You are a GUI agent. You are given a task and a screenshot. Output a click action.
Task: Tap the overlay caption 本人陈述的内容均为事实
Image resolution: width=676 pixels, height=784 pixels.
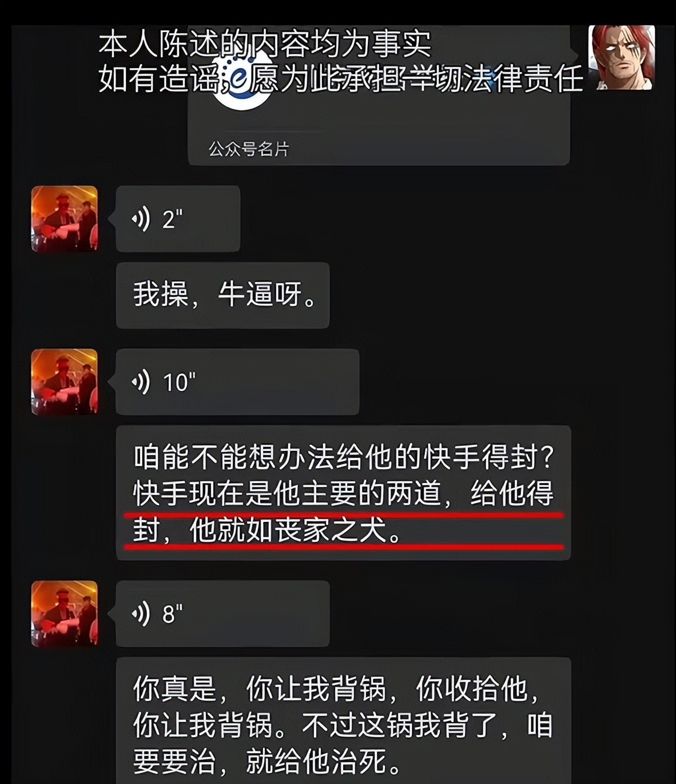click(265, 44)
